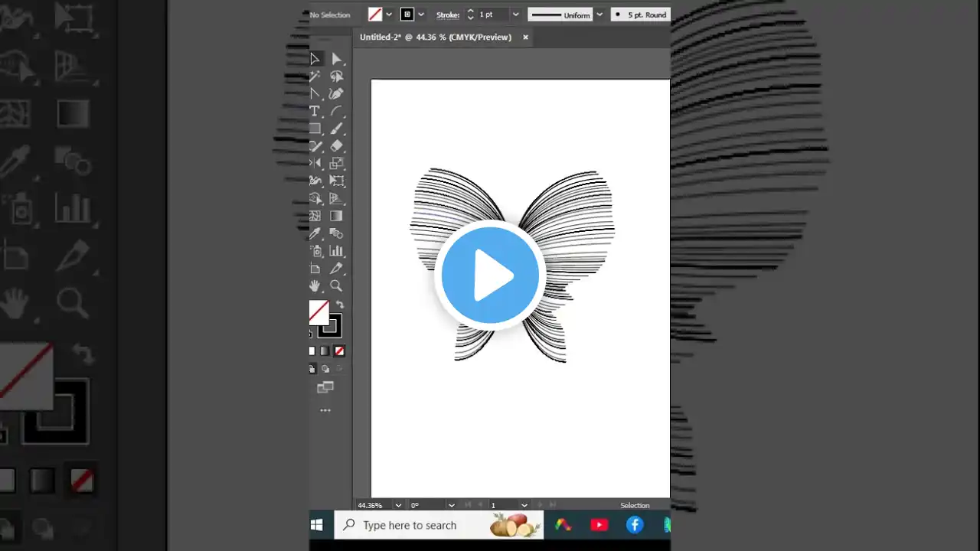The height and width of the screenshot is (551, 980).
Task: Swap fill and stroke colors arrow
Action: (x=340, y=305)
